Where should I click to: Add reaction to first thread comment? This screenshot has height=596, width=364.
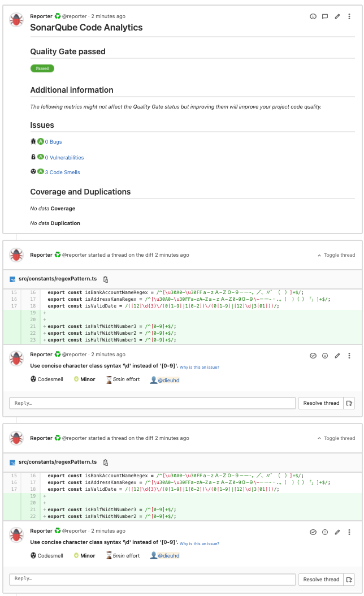coord(325,356)
